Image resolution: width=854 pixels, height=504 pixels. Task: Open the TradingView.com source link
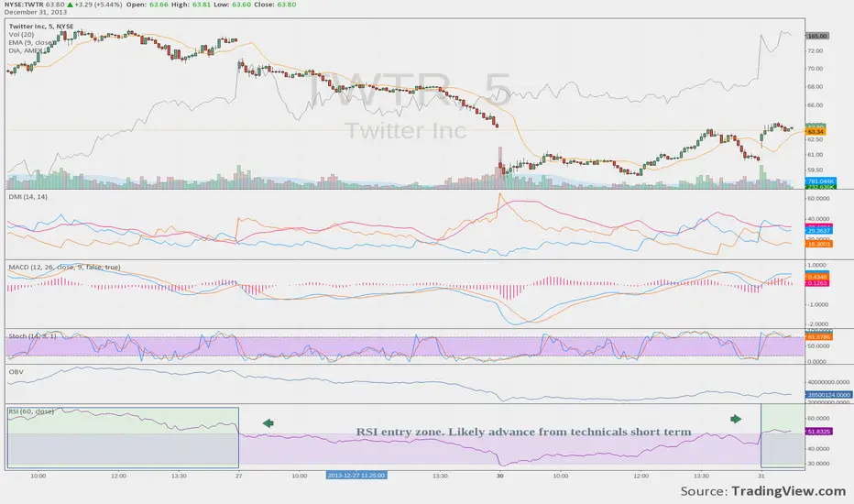point(789,491)
